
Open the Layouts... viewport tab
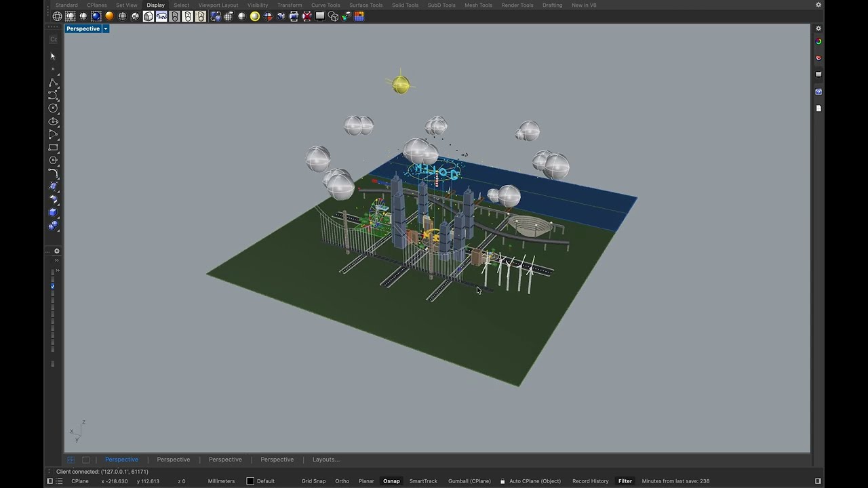point(325,460)
